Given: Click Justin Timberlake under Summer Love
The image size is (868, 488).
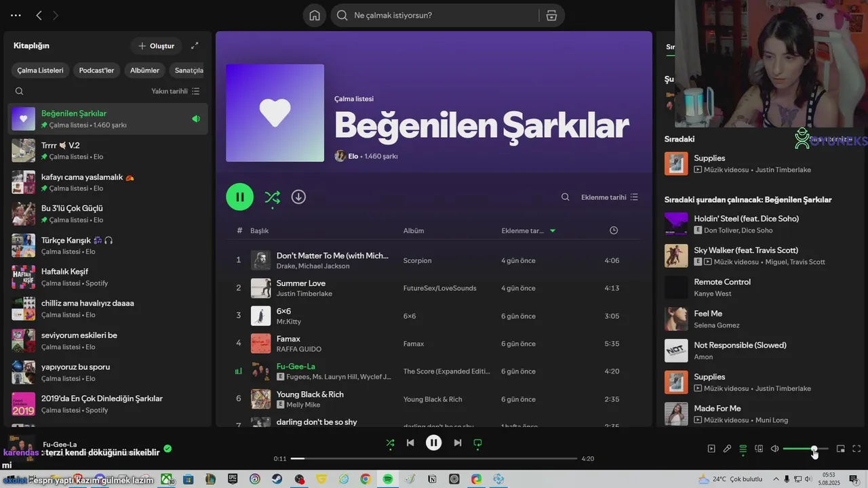Looking at the screenshot, I should coord(304,293).
